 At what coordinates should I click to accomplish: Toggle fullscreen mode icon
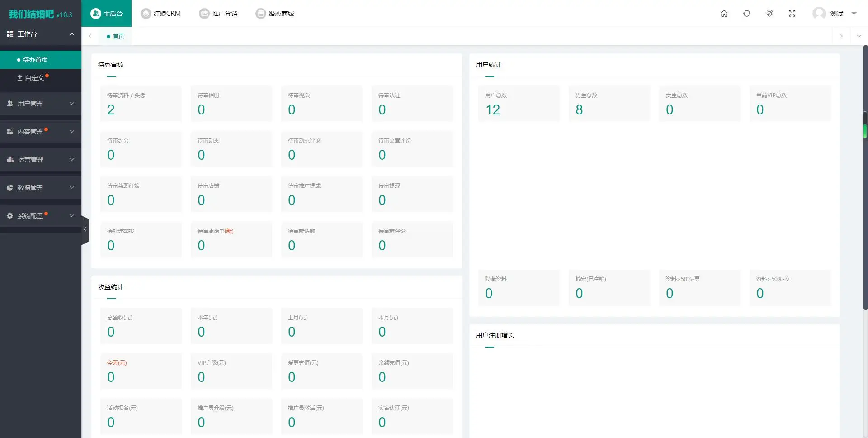pos(792,14)
